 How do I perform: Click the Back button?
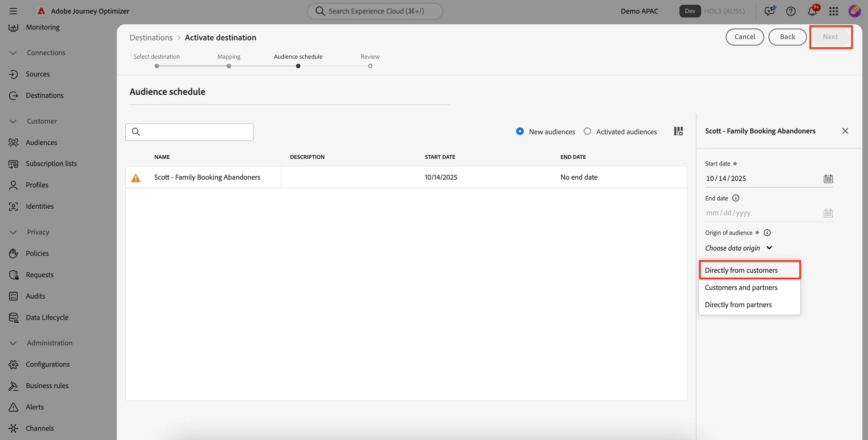tap(787, 37)
